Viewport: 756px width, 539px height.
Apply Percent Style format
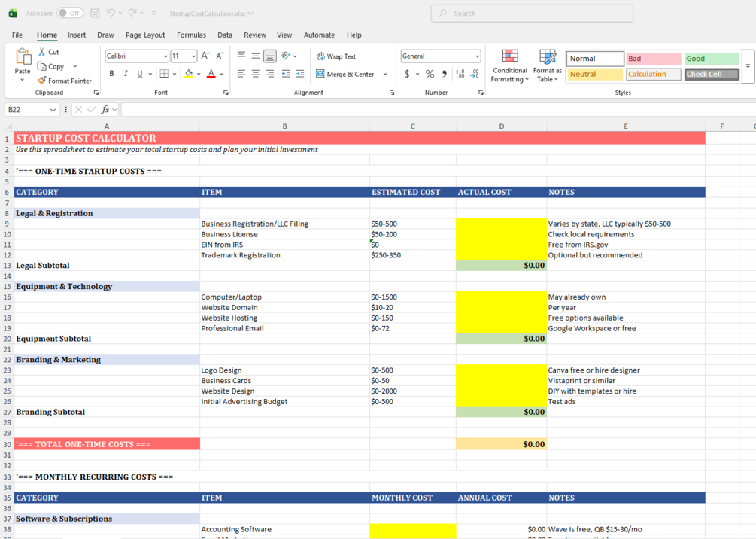[x=430, y=74]
